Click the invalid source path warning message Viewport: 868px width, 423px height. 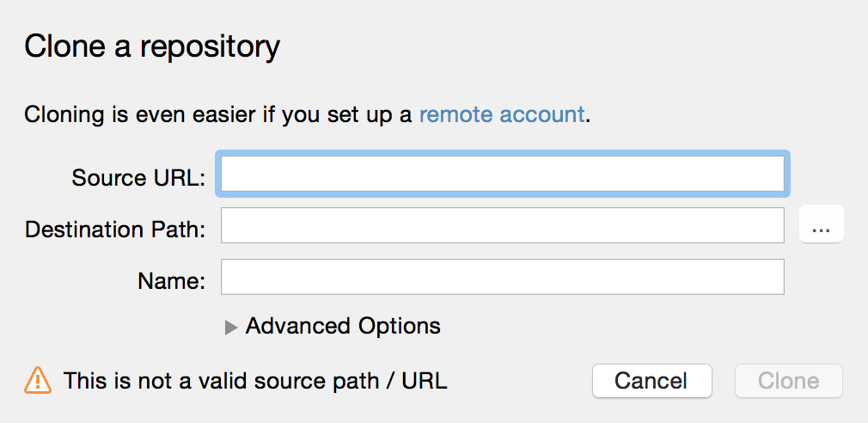click(255, 381)
